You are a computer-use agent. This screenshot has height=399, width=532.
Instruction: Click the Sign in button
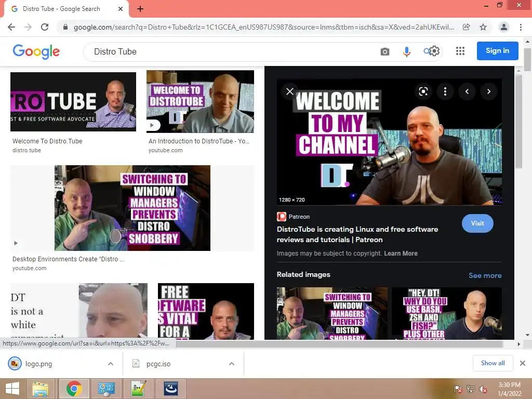[x=497, y=50]
